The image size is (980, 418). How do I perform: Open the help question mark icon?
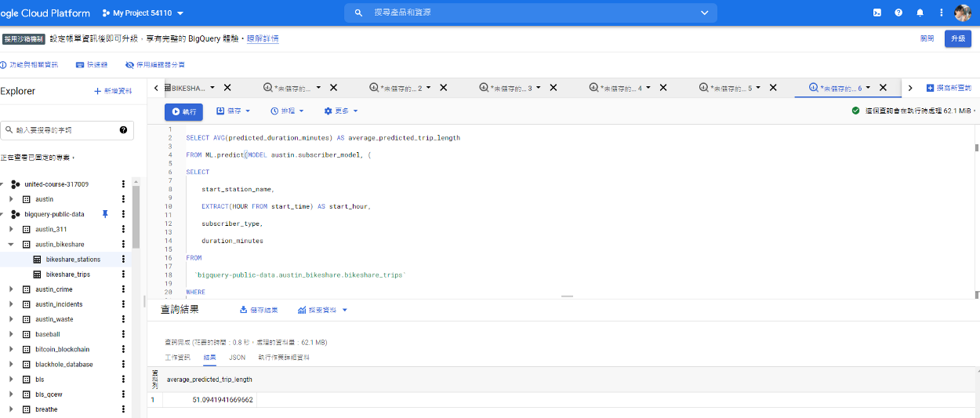click(898, 13)
